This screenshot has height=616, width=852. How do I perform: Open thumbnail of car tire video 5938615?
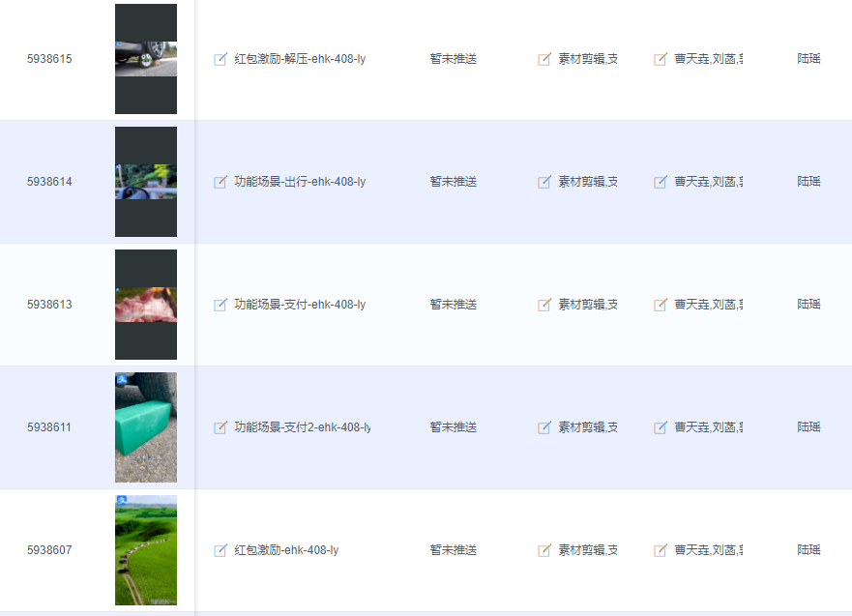point(146,59)
